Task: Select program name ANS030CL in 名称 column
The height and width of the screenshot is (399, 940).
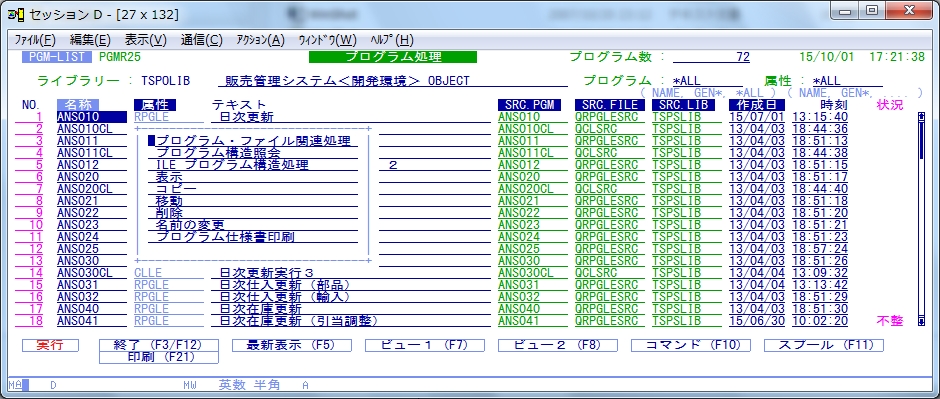Action: 91,273
